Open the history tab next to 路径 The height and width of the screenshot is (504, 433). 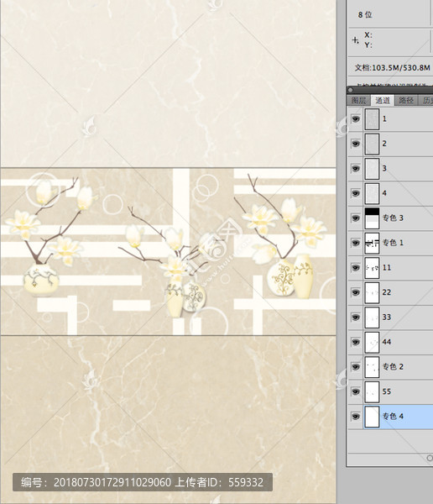click(x=426, y=100)
